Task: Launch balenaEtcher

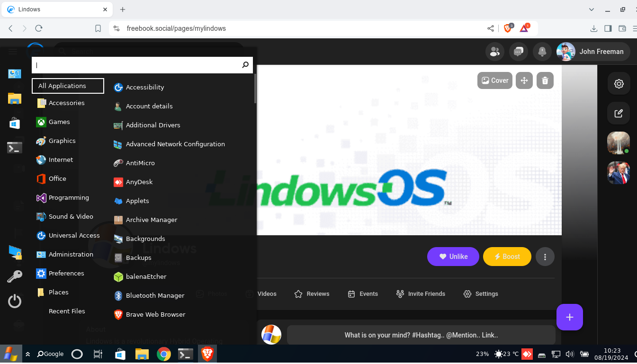Action: click(x=140, y=276)
